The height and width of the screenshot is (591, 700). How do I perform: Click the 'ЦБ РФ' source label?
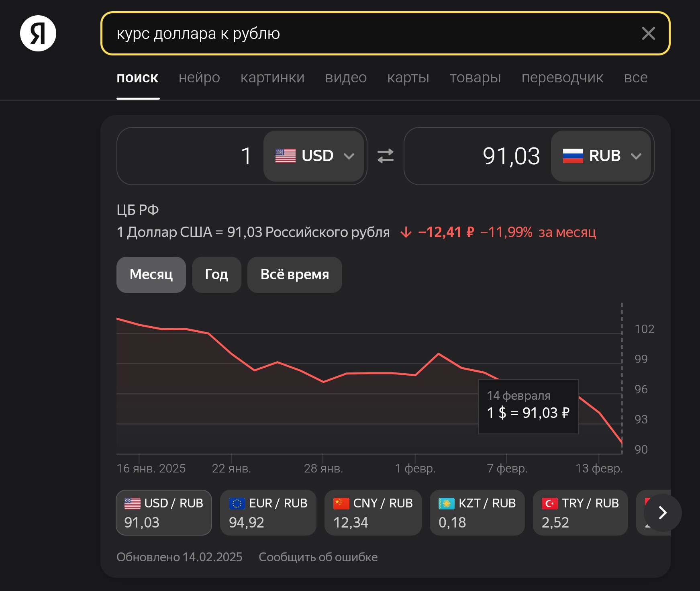click(138, 210)
